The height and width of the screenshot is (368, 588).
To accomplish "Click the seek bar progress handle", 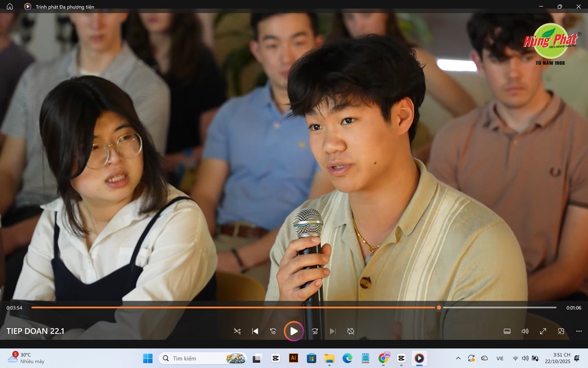I will point(439,307).
